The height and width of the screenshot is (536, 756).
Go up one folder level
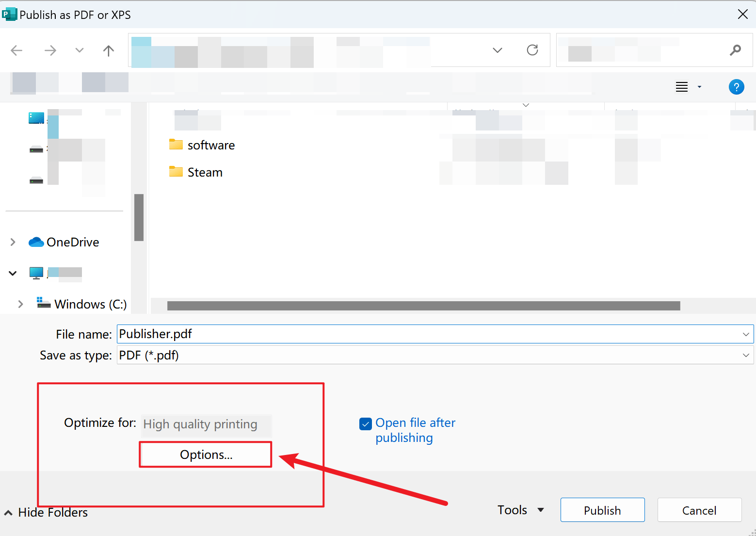coord(109,50)
